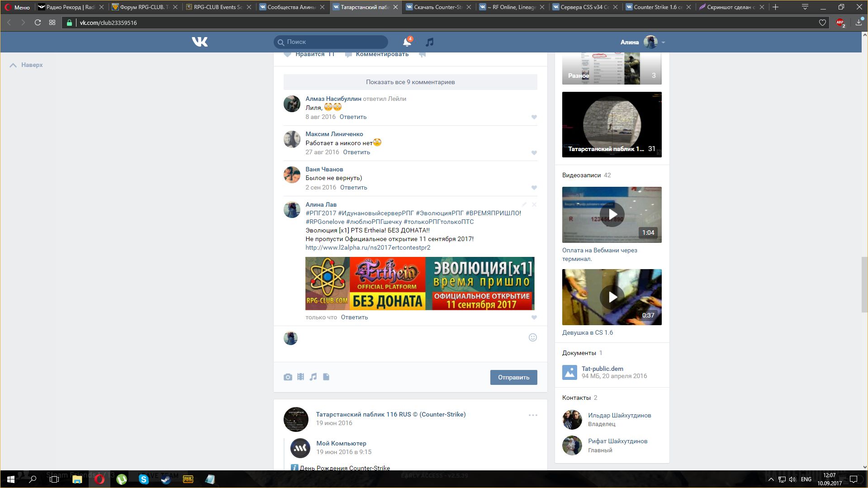Image resolution: width=868 pixels, height=488 pixels.
Task: Launch PUBG from taskbar
Action: (188, 479)
